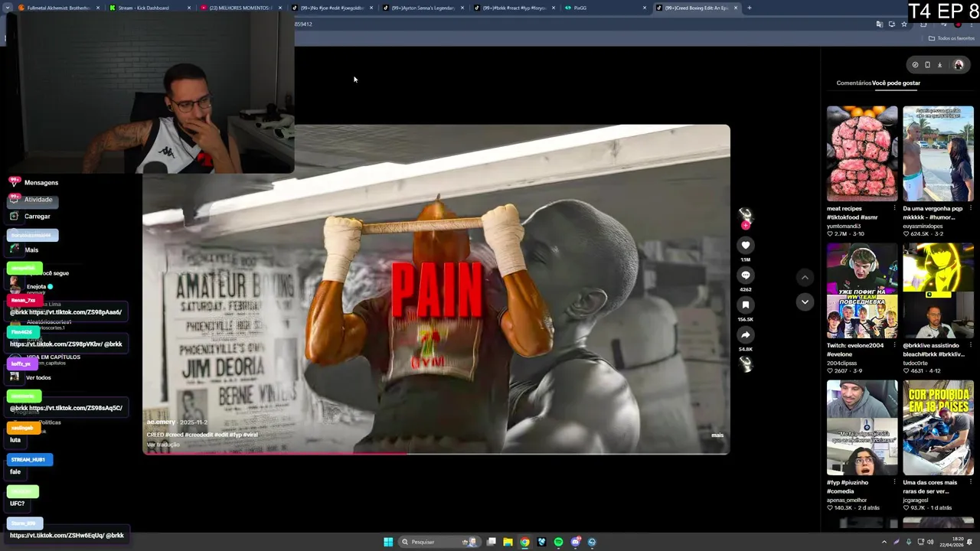This screenshot has height=551, width=980.
Task: Click Ver tradução under the video caption
Action: tap(163, 445)
